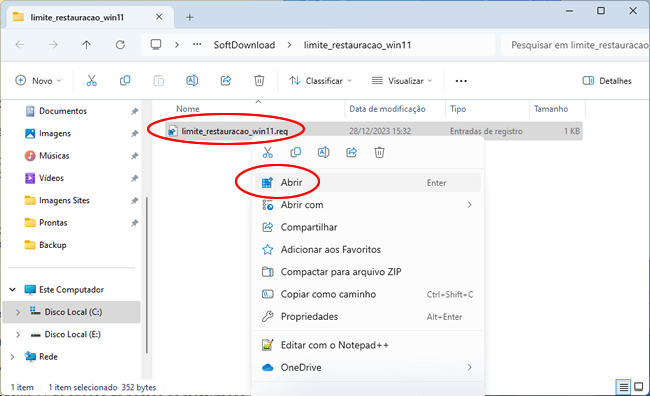
Task: Go up one folder level
Action: pyautogui.click(x=86, y=45)
